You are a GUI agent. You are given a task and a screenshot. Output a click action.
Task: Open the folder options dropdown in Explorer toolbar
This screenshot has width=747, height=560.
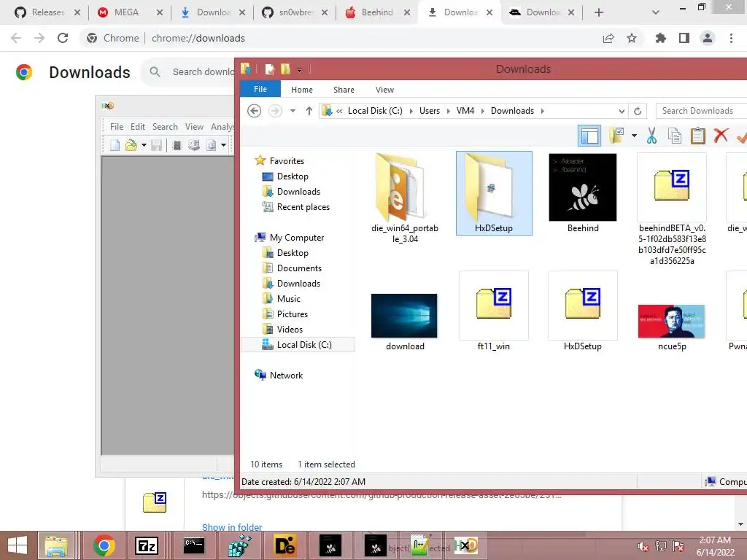[x=634, y=136]
